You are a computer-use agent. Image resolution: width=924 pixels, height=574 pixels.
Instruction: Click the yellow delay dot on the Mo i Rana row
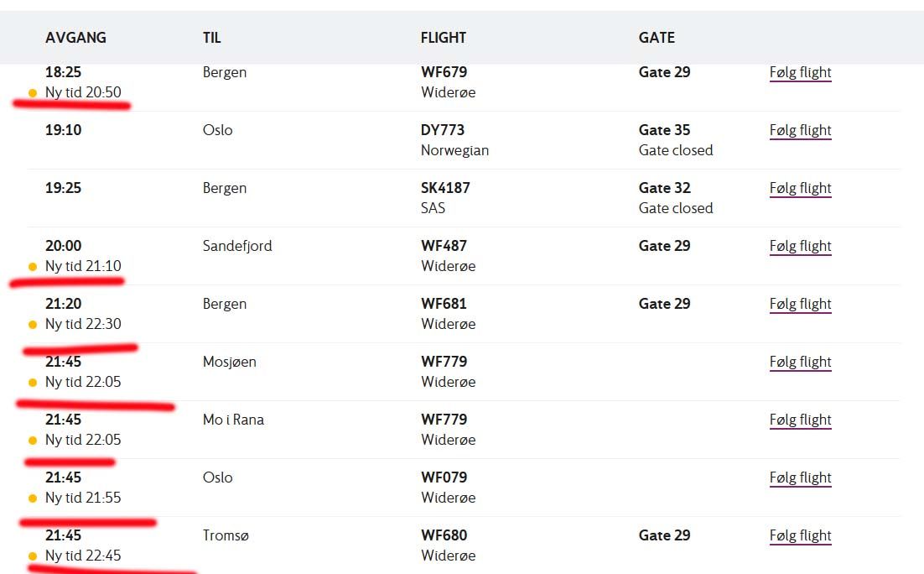pyautogui.click(x=33, y=441)
